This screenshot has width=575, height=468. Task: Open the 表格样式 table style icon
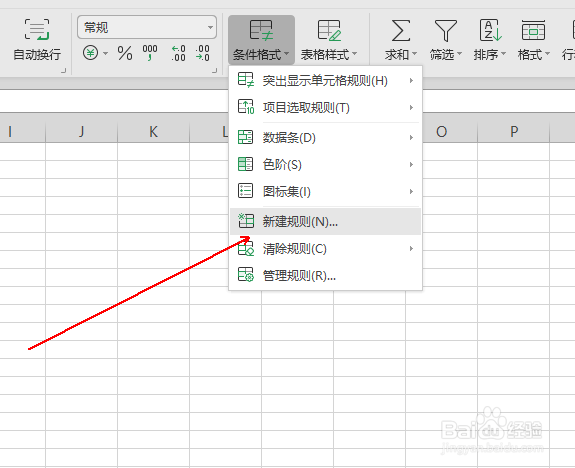[329, 30]
